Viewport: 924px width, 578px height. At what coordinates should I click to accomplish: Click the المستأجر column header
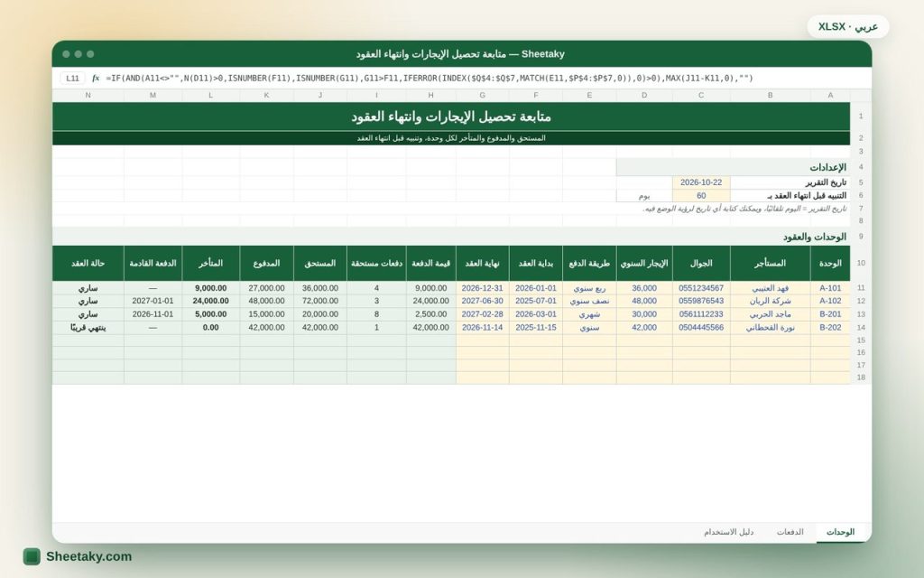[771, 263]
